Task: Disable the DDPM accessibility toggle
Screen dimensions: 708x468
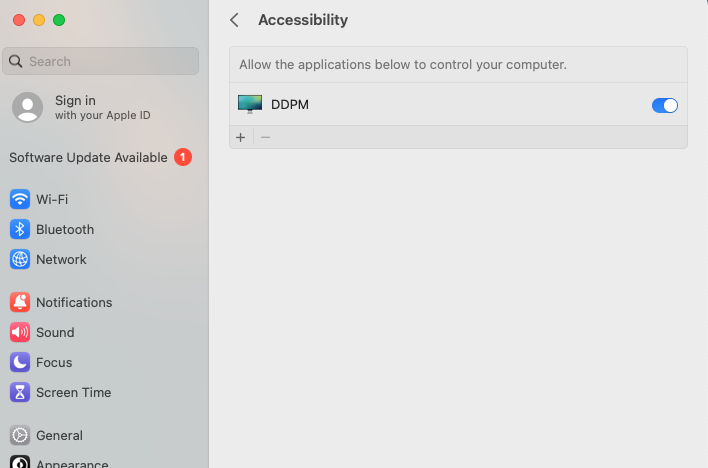Action: tap(665, 105)
